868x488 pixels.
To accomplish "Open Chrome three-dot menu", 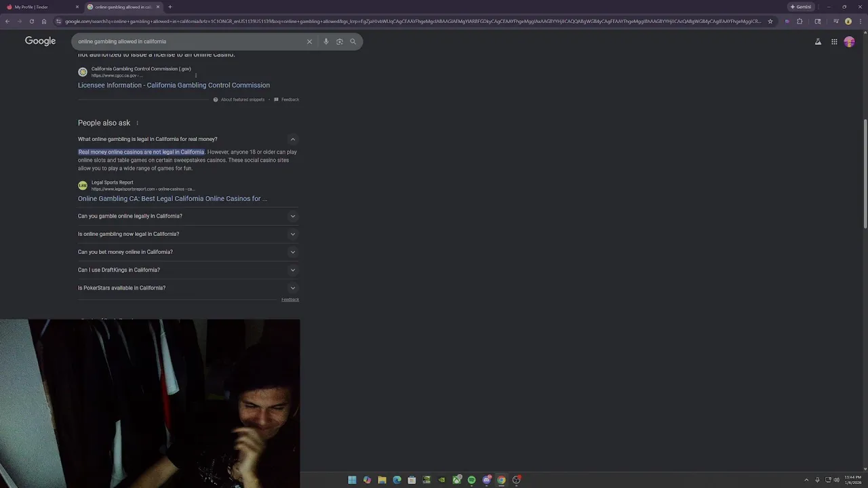I will click(861, 21).
